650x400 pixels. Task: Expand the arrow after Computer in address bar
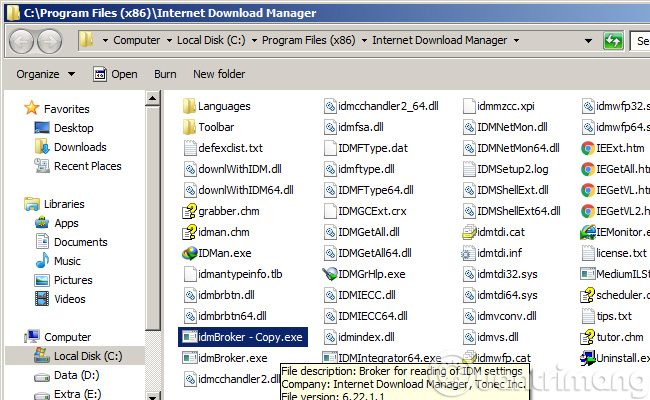(169, 41)
